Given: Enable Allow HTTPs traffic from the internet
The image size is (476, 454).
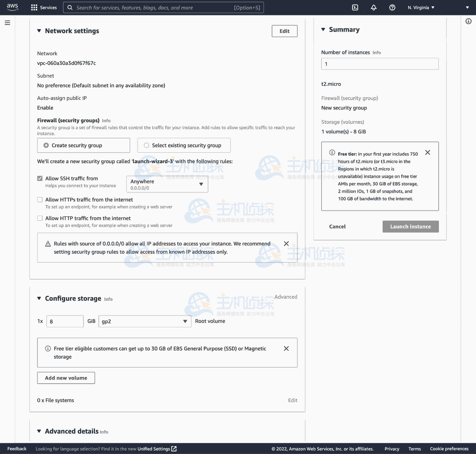Looking at the screenshot, I should pos(40,200).
